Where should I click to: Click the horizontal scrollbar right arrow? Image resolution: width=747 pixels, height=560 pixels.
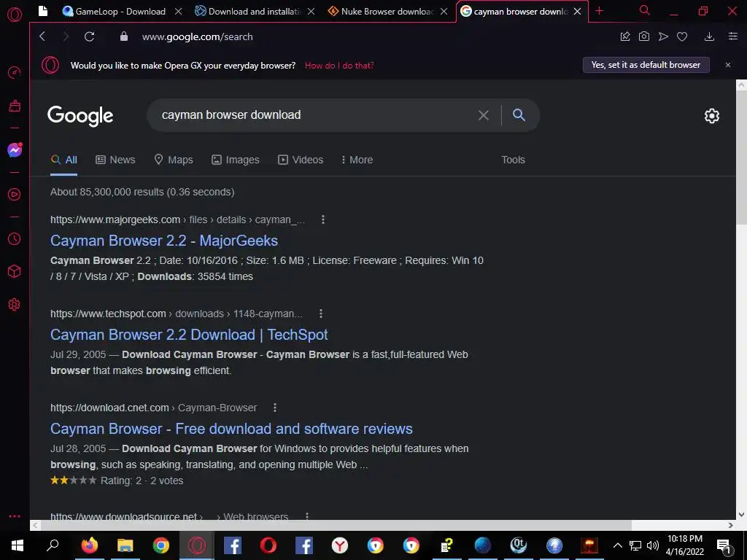(731, 525)
